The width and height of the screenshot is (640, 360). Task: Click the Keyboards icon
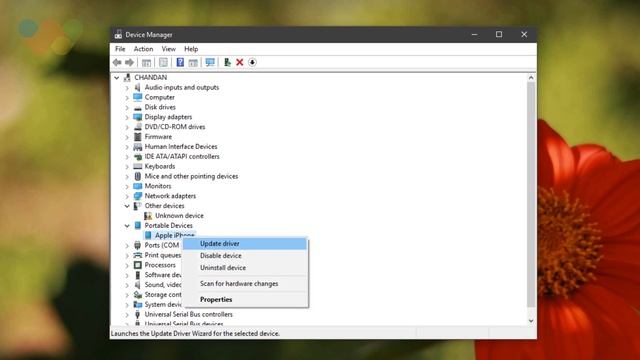coord(138,167)
